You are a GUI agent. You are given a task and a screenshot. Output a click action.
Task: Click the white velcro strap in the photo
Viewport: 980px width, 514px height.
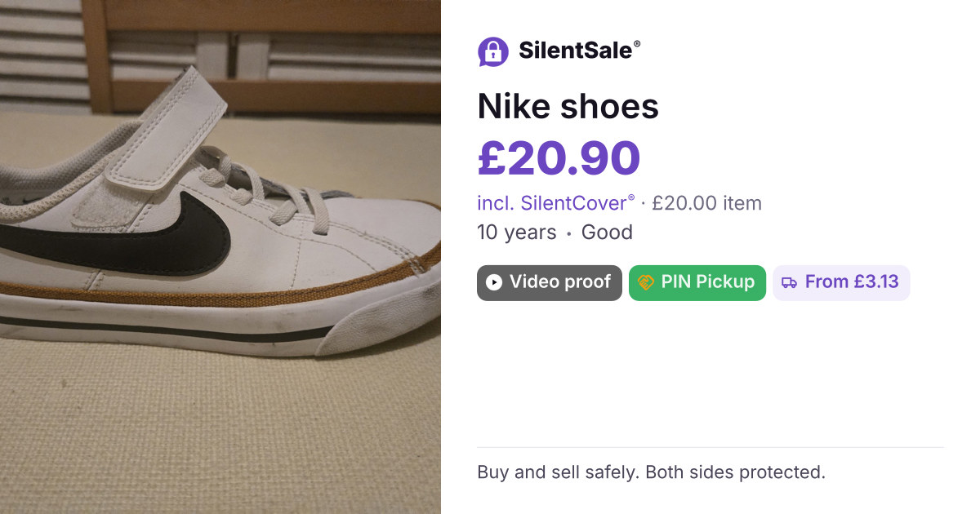(169, 131)
